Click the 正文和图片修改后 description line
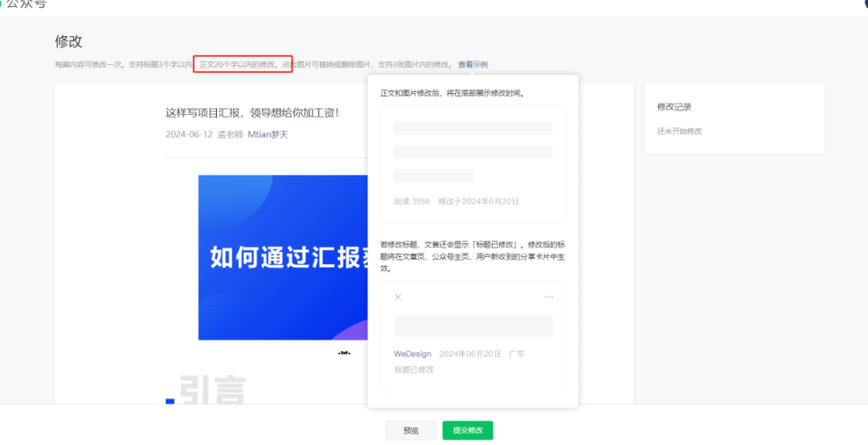 point(452,93)
